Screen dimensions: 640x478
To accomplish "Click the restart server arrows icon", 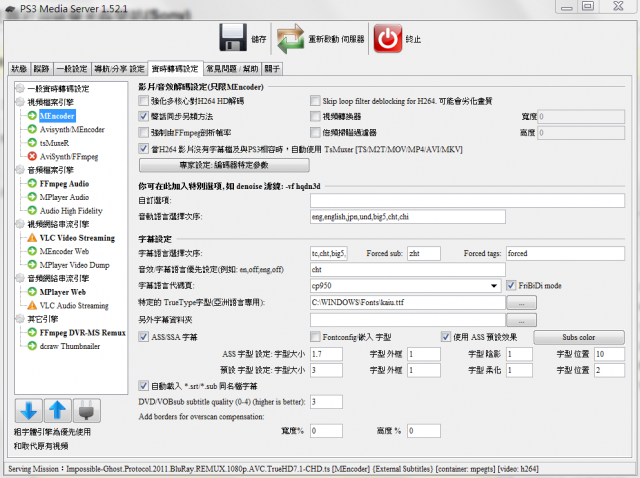I will (x=290, y=39).
